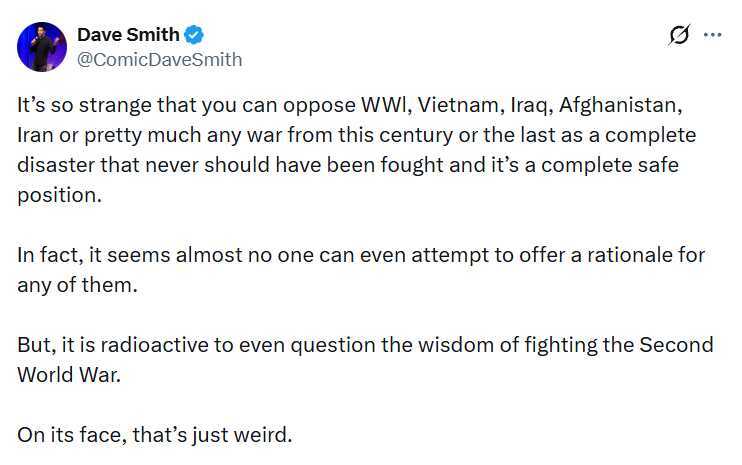Open the Grok explain-this-post icon
Image resolution: width=742 pixels, height=465 pixels.
[680, 35]
